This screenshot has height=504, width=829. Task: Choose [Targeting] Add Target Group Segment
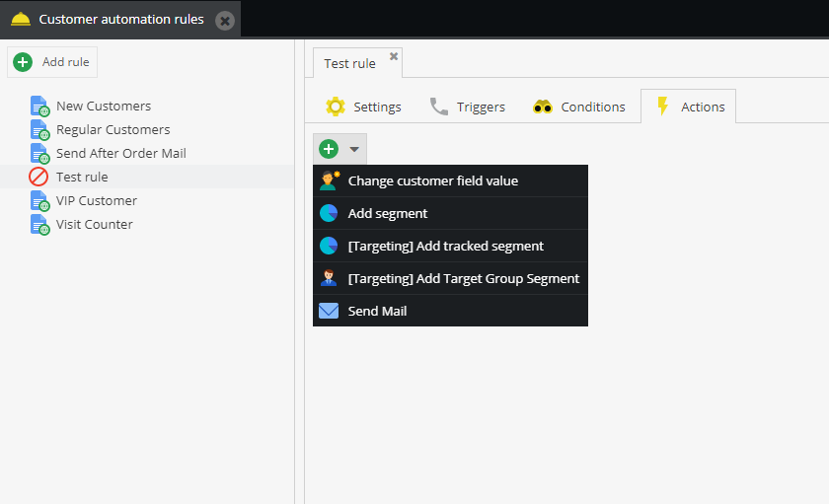(450, 278)
